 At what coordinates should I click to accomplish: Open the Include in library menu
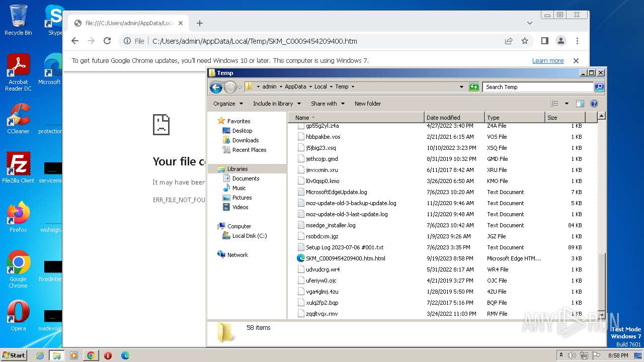coord(277,104)
